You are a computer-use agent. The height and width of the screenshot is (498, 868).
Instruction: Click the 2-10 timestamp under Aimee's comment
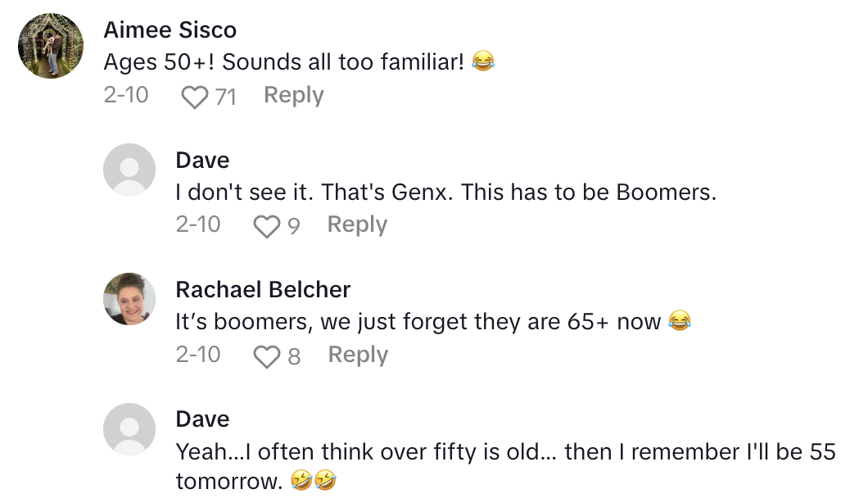(x=128, y=95)
